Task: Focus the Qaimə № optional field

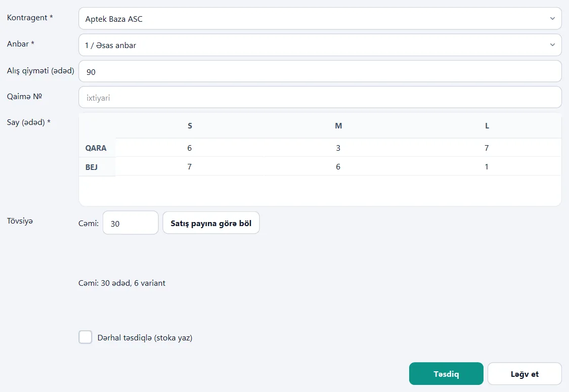Action: coord(320,97)
